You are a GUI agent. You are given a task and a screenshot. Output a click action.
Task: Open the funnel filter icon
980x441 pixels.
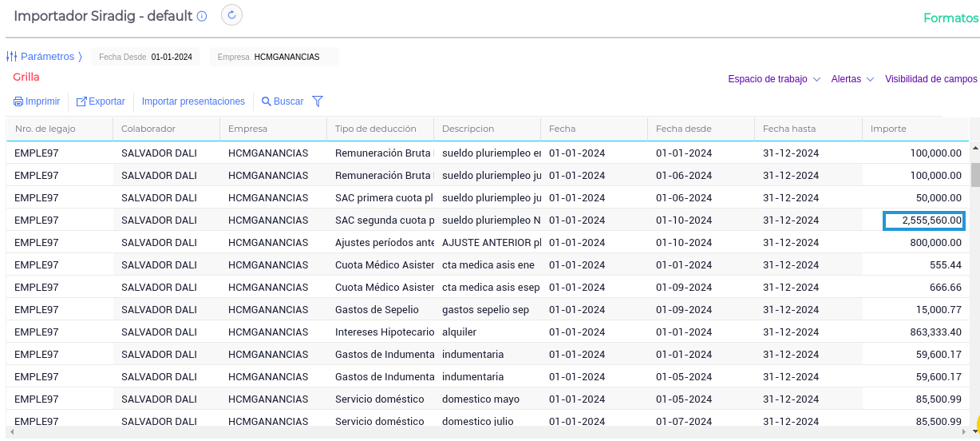tap(318, 101)
